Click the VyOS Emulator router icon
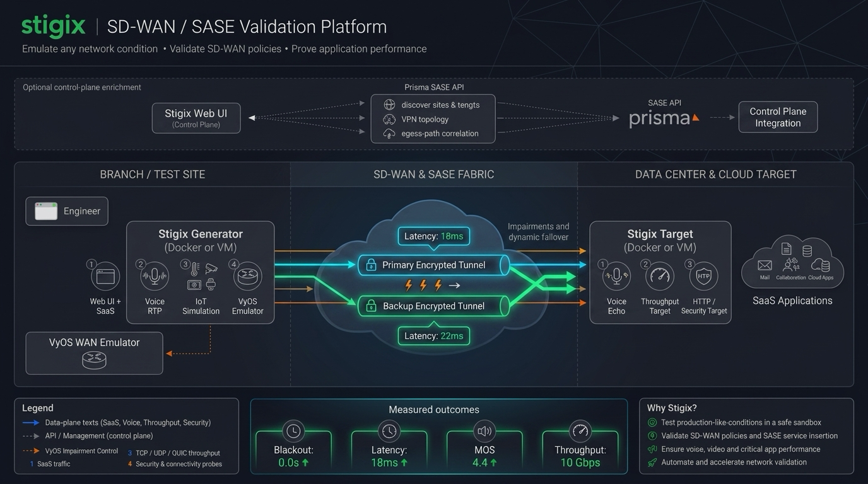 coord(247,276)
